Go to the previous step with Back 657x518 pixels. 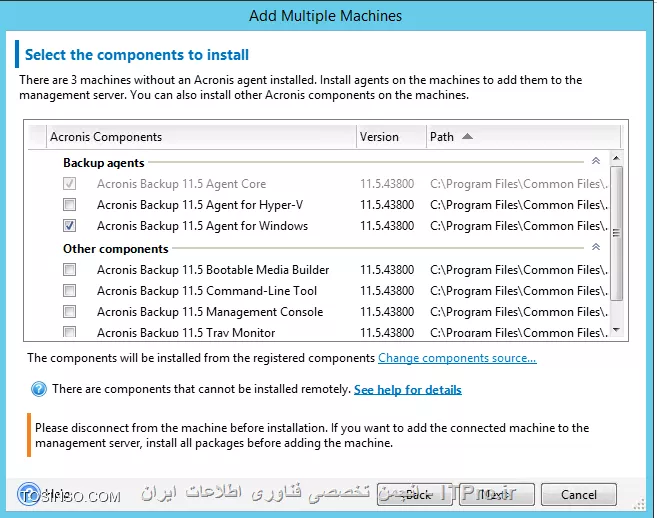[414, 495]
